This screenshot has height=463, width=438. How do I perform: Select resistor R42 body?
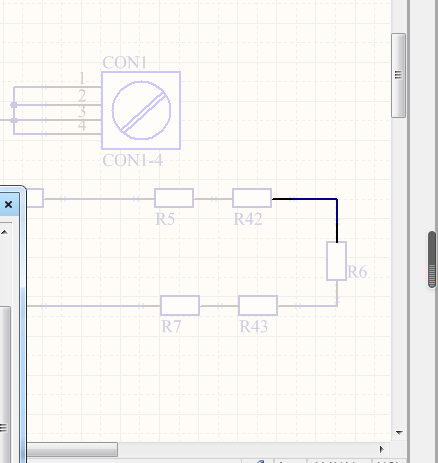(x=252, y=198)
